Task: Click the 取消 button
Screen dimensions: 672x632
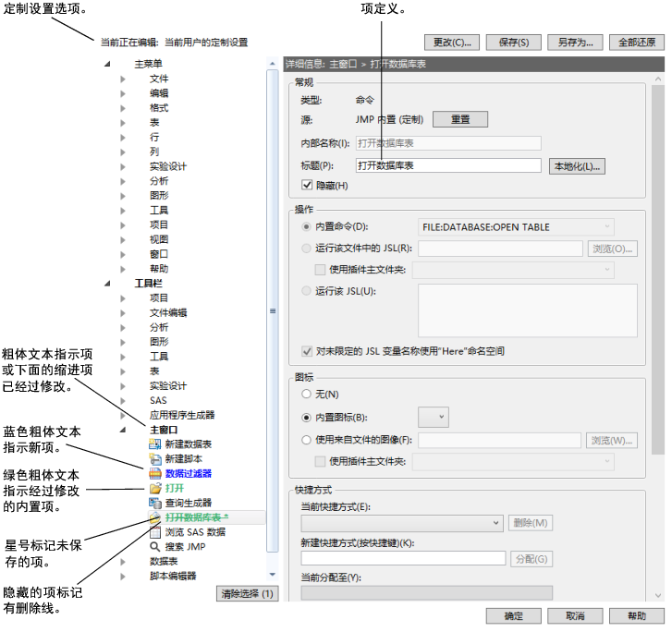Action: (575, 616)
